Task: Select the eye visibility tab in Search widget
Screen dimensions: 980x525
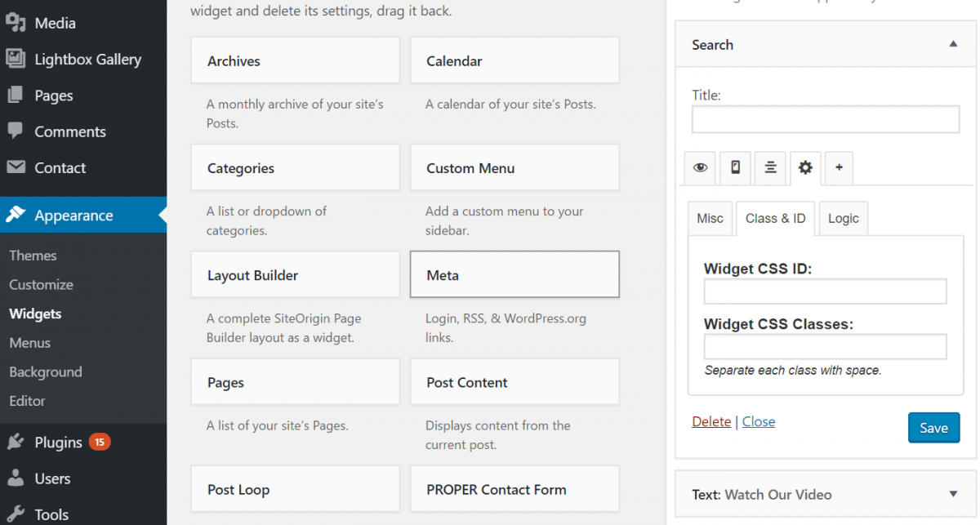Action: (x=700, y=167)
